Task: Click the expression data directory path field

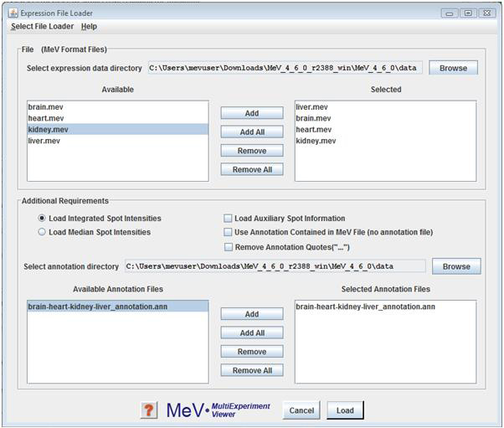Action: [x=285, y=68]
